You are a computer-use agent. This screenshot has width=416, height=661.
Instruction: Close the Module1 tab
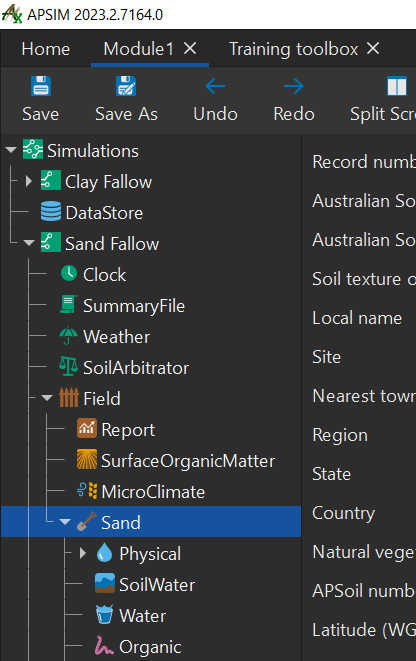point(190,48)
